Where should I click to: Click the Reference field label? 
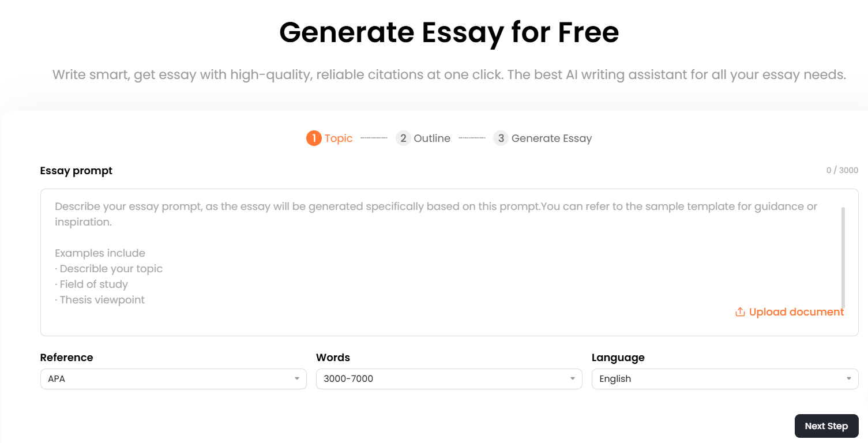(x=66, y=358)
